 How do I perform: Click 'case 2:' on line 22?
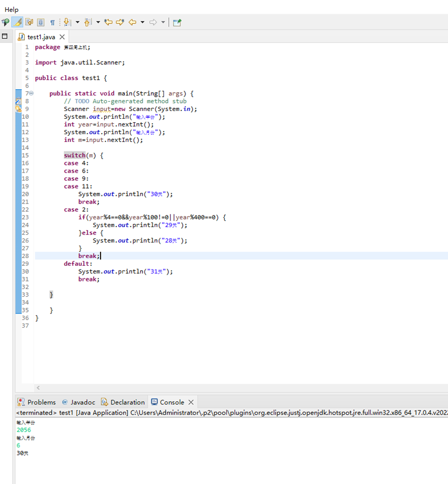[76, 209]
